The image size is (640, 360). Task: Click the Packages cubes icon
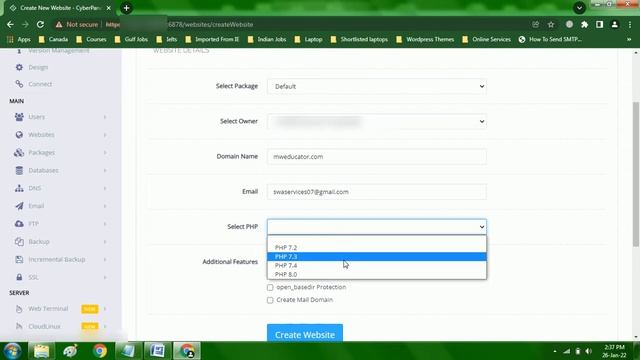(19, 153)
